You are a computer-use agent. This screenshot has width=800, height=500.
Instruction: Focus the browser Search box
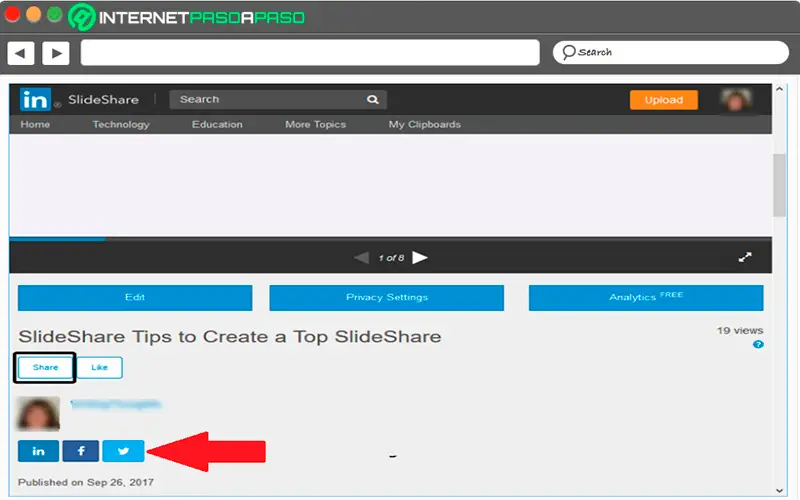(x=671, y=53)
